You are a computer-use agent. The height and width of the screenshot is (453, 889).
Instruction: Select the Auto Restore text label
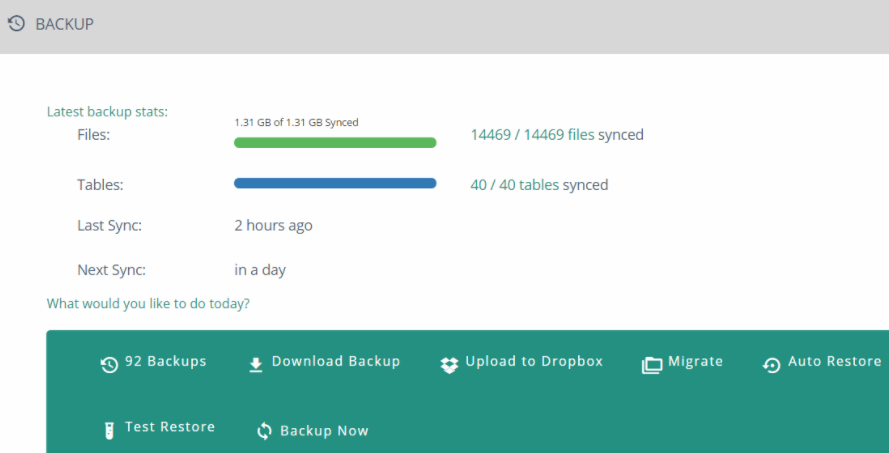(x=834, y=362)
